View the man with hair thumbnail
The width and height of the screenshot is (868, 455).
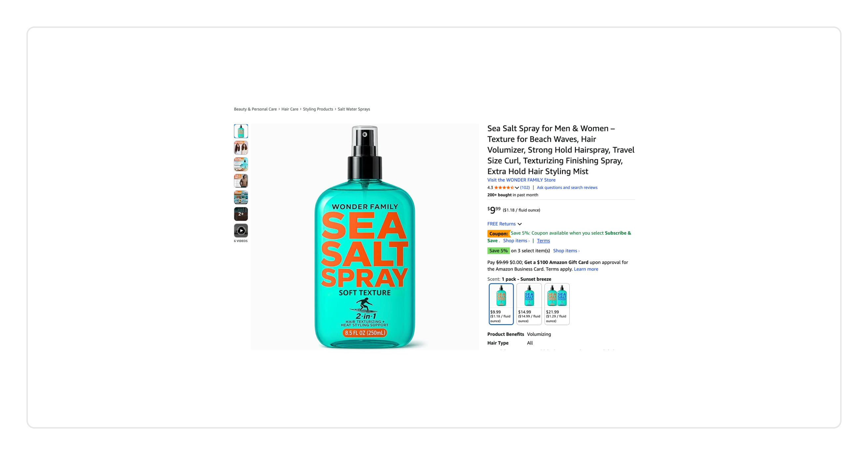pos(240,181)
